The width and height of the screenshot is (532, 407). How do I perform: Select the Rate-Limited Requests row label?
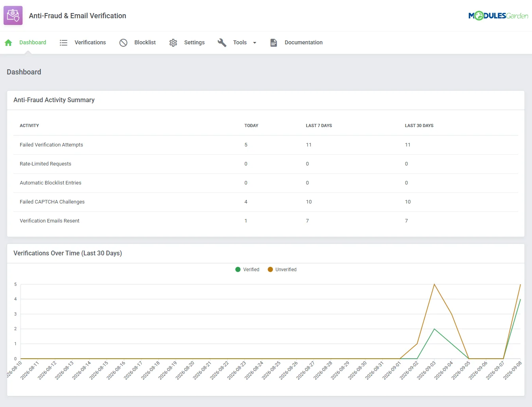[x=45, y=164]
